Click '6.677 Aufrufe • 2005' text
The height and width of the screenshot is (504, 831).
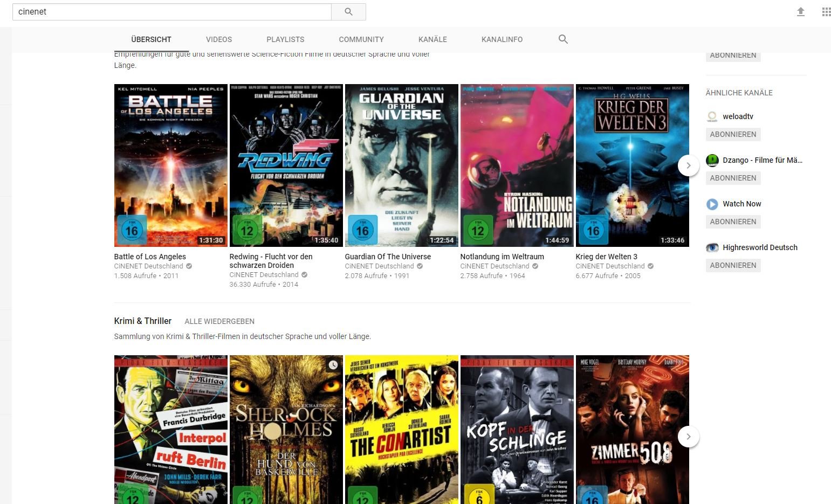point(608,276)
